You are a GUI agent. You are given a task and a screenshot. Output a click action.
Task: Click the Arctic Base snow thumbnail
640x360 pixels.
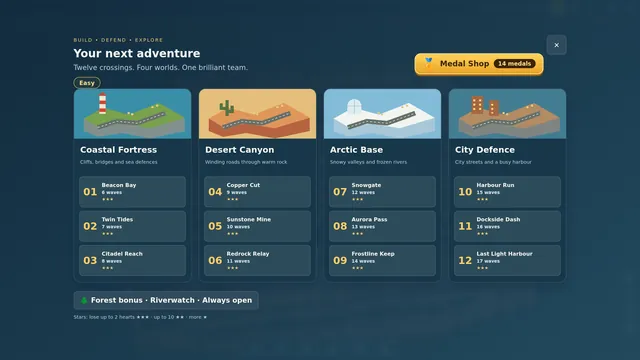[x=382, y=114]
